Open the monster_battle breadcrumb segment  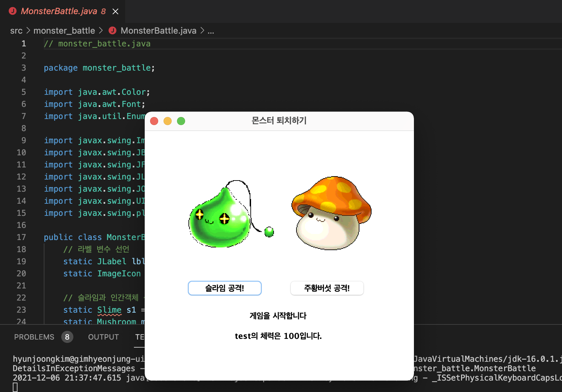tap(64, 31)
